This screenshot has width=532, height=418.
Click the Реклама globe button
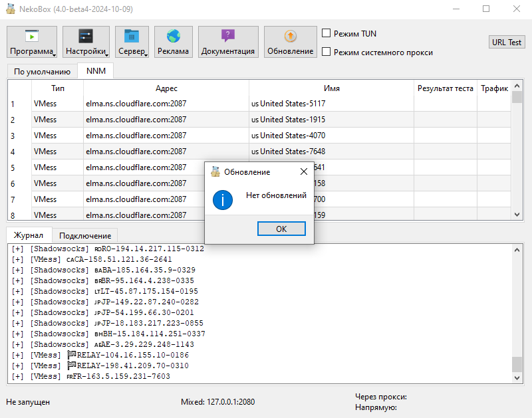(x=174, y=42)
